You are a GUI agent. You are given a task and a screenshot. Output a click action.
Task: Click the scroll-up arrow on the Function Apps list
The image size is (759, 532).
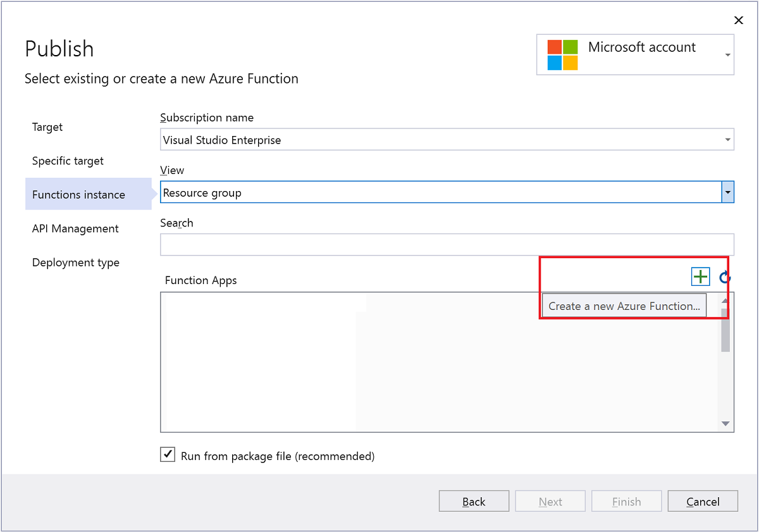[x=725, y=302]
